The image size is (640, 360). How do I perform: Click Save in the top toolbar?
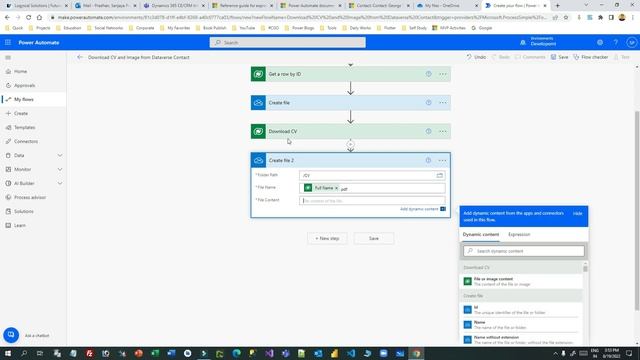(x=559, y=57)
